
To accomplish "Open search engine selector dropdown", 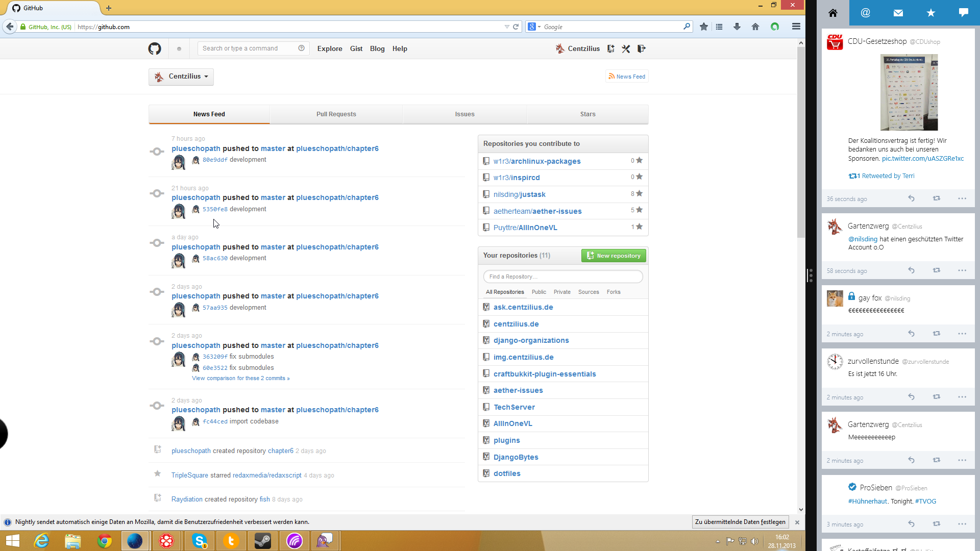I will pos(534,27).
